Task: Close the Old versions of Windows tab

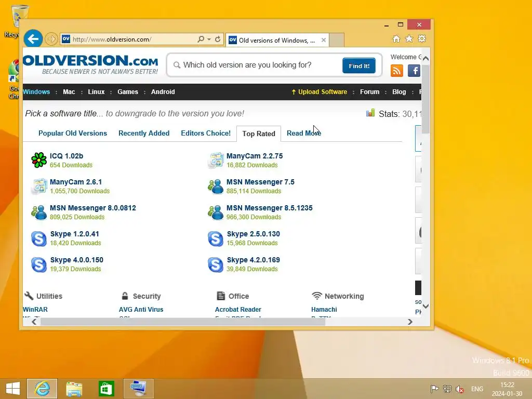Action: 324,40
